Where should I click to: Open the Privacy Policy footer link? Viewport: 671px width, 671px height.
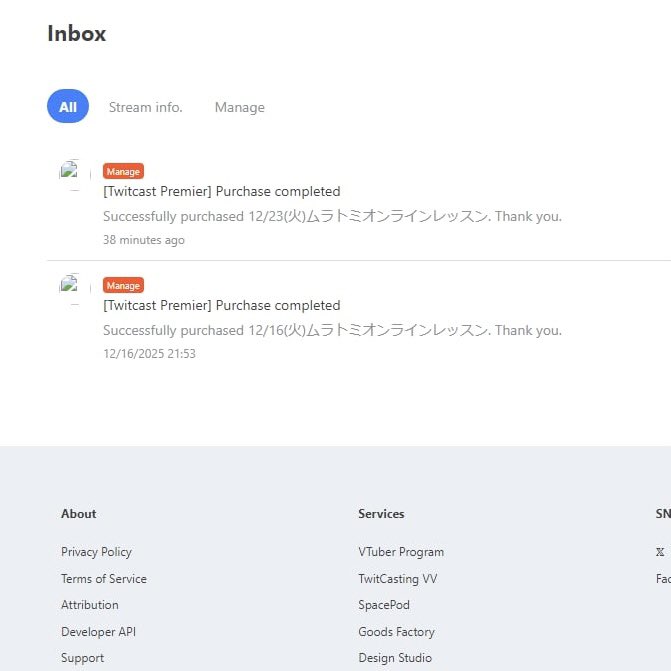(x=96, y=552)
